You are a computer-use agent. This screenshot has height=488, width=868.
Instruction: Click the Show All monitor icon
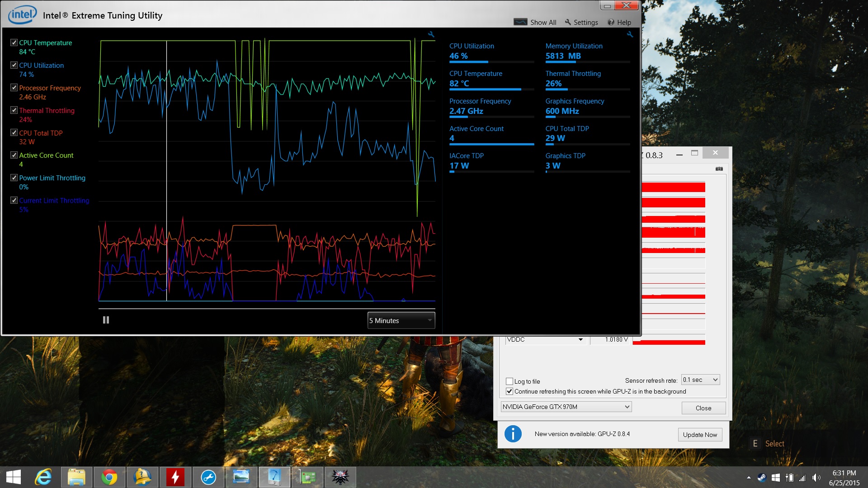520,22
